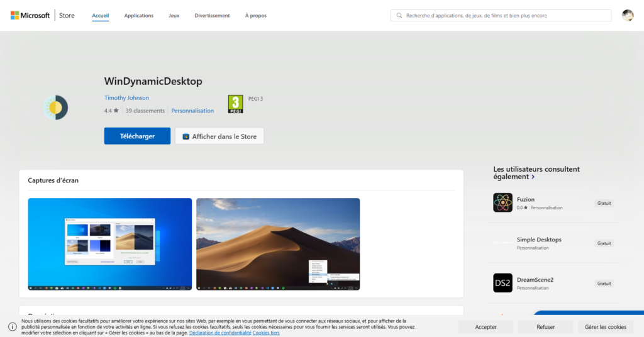This screenshot has height=337, width=644.
Task: Expand Les utilisateurs consultent également chevron
Action: [x=533, y=177]
